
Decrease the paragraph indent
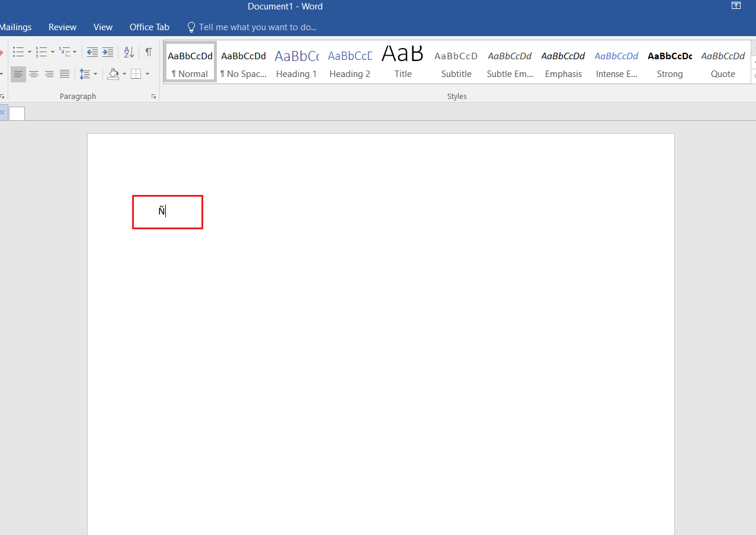click(x=92, y=52)
